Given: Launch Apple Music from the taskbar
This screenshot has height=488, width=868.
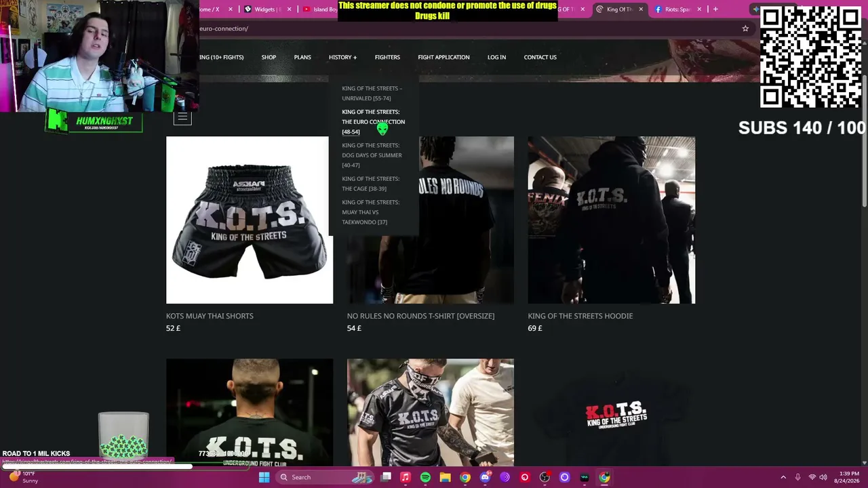Looking at the screenshot, I should [x=406, y=477].
